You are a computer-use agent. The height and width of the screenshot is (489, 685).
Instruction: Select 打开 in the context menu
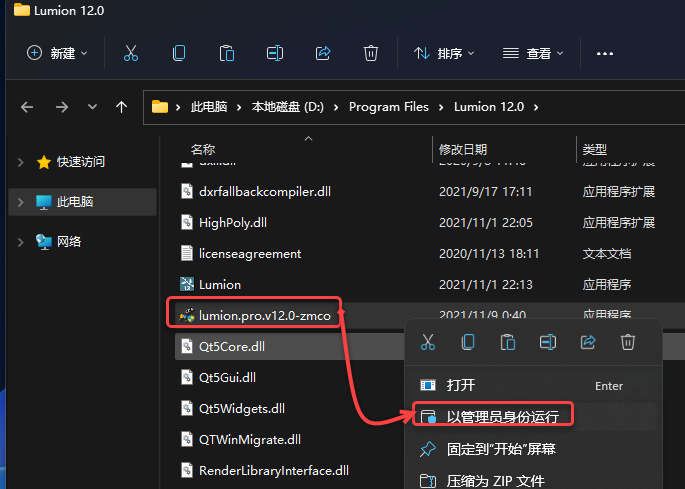point(531,385)
